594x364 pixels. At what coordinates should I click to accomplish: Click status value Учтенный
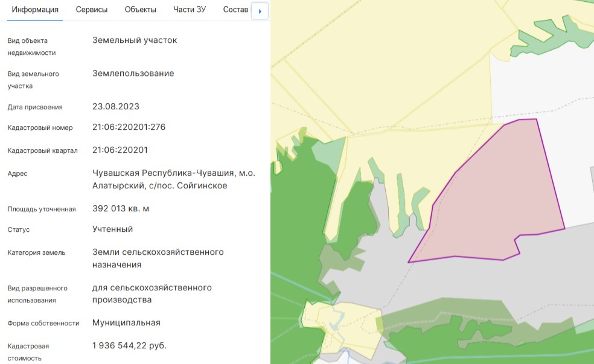click(x=112, y=229)
